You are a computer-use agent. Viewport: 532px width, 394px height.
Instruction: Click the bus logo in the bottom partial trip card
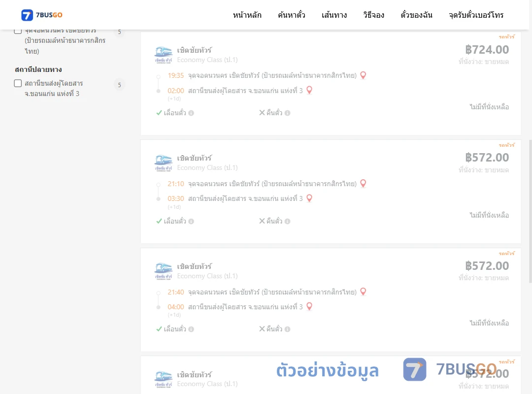(x=164, y=379)
